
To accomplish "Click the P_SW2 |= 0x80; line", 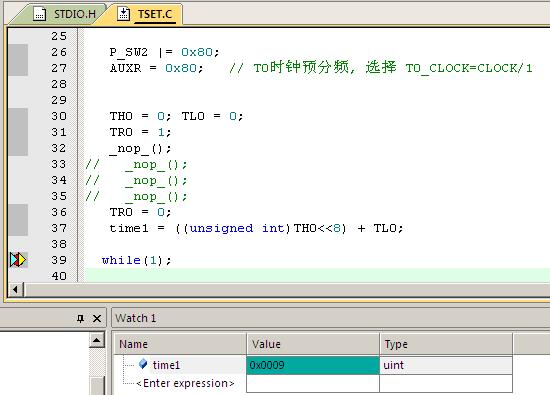I will point(165,52).
